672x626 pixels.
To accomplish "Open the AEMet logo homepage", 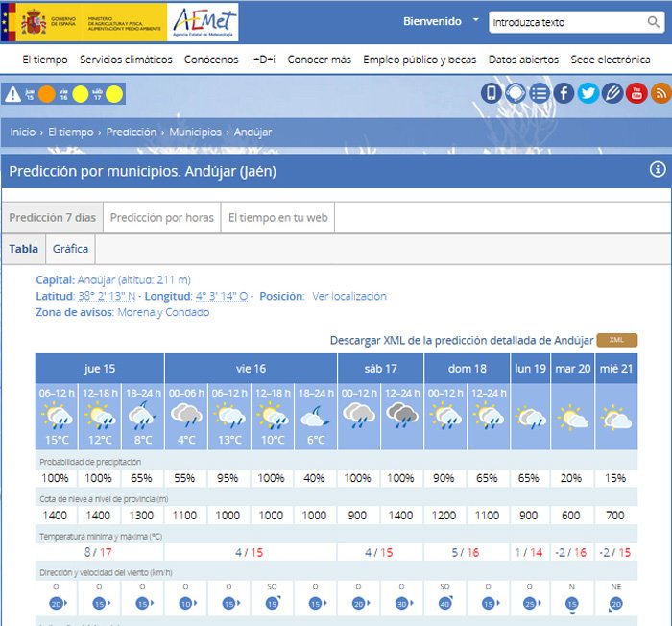I will (203, 21).
